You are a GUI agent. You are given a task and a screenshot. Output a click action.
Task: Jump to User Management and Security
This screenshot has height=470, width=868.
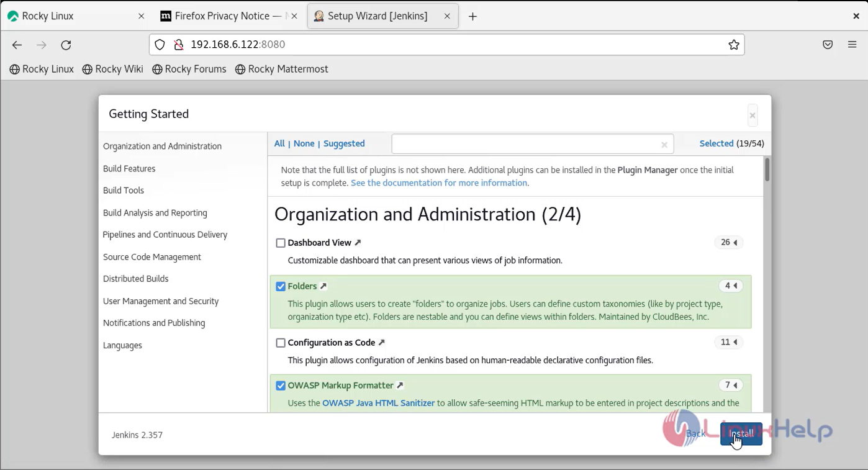(161, 301)
